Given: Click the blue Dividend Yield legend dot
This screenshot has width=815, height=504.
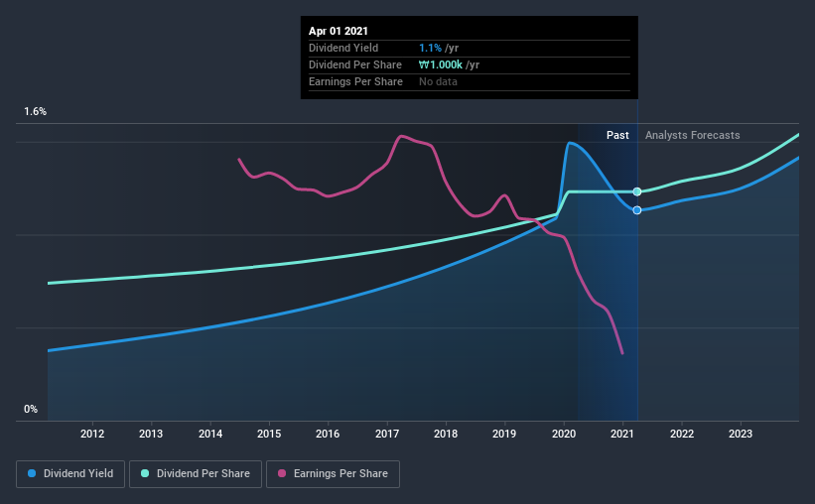Looking at the screenshot, I should coord(32,473).
